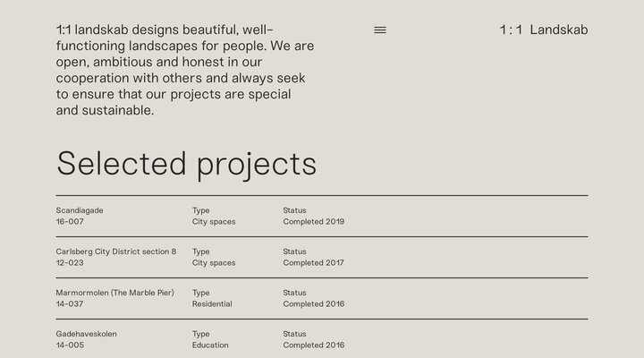This screenshot has height=358, width=644.
Task: Select Marmormolen (The Marble Pier) project
Action: click(114, 293)
